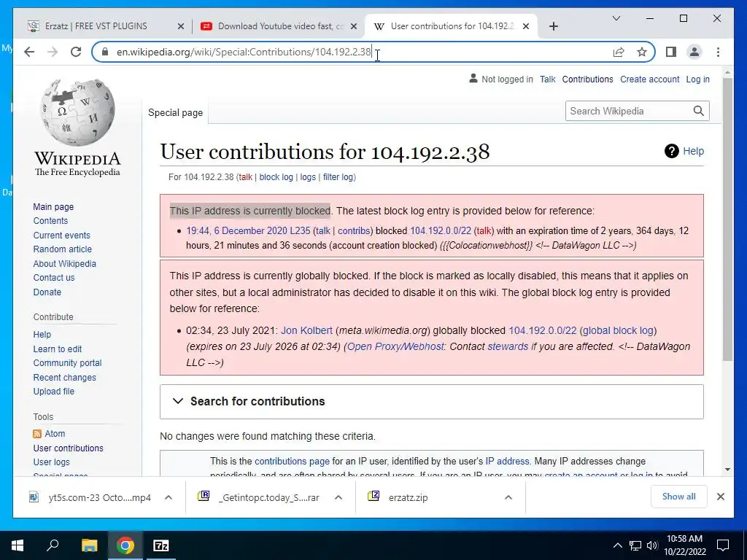Click the Help question mark icon

[x=671, y=151]
